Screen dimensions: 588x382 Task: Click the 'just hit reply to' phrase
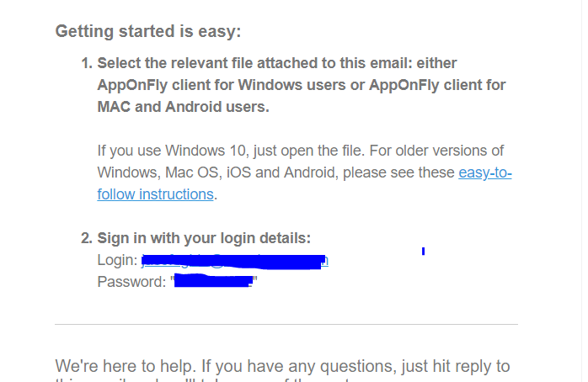[453, 366]
